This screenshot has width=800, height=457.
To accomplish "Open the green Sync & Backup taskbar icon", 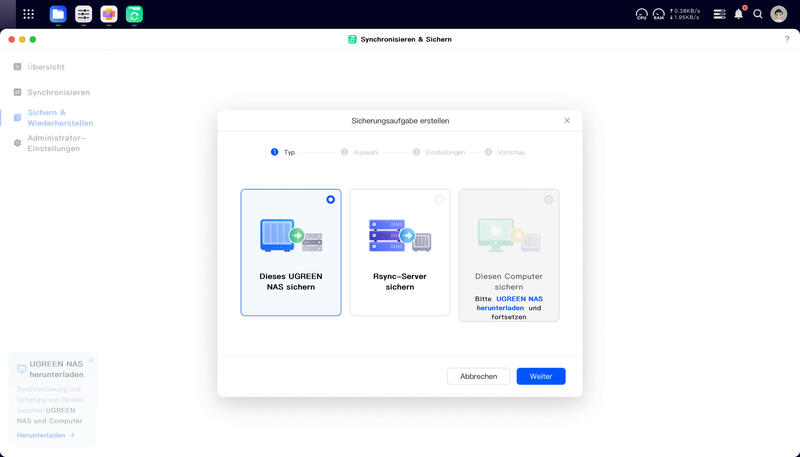I will point(134,14).
